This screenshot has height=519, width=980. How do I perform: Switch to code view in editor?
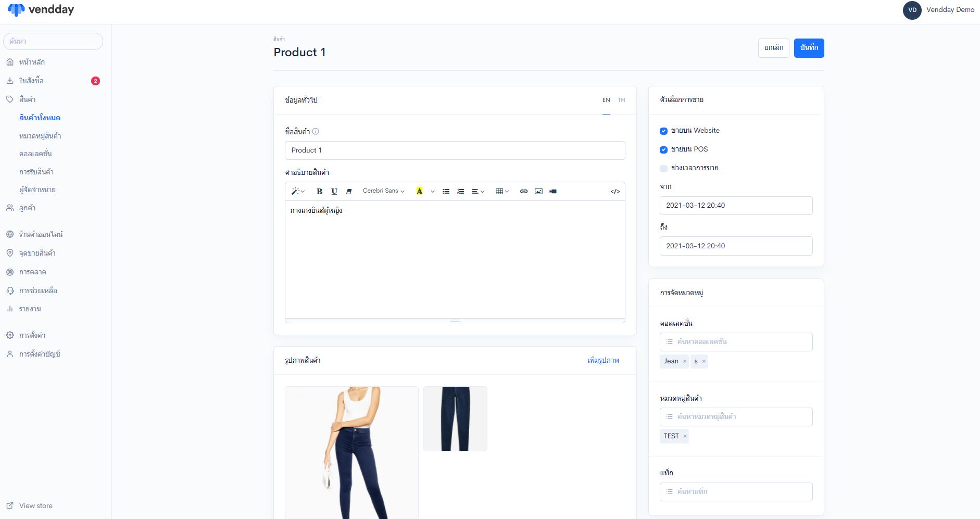pyautogui.click(x=615, y=192)
